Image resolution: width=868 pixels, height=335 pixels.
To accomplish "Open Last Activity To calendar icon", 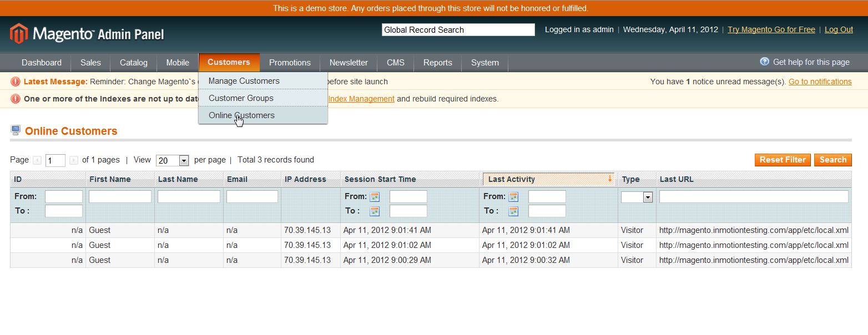I will click(x=513, y=211).
